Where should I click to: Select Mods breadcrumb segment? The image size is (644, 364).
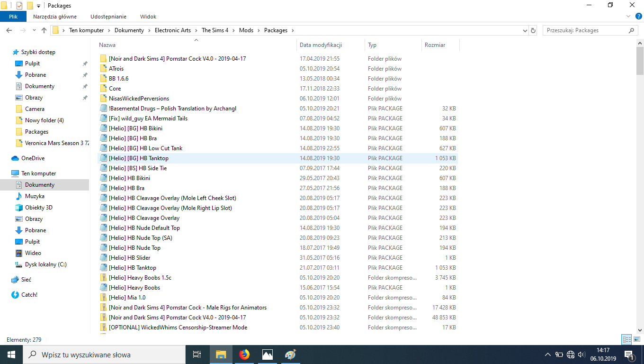tap(246, 30)
